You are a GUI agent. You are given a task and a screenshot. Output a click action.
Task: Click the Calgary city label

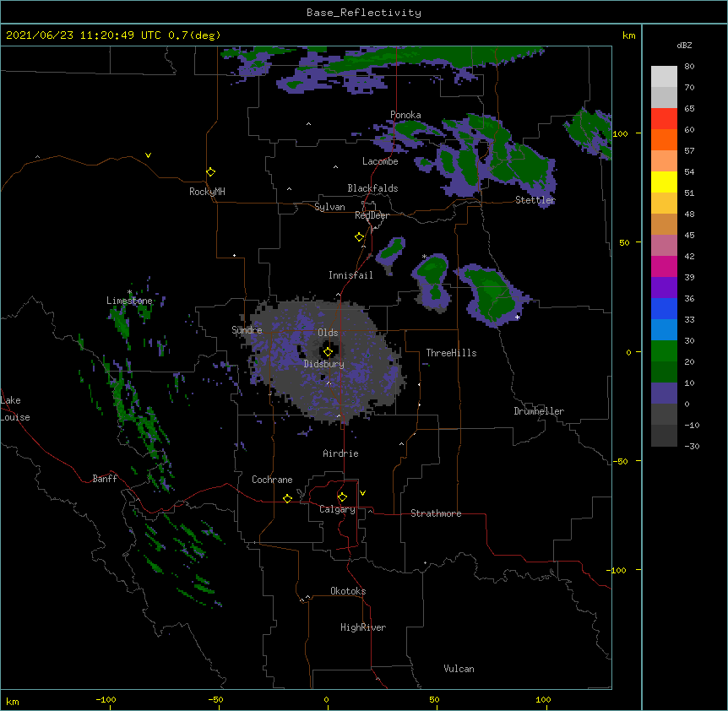click(337, 509)
